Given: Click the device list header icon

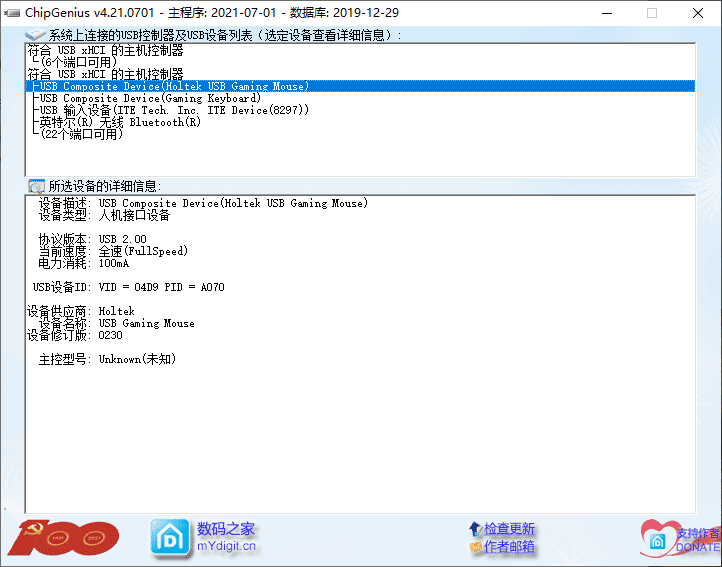Looking at the screenshot, I should (35, 35).
